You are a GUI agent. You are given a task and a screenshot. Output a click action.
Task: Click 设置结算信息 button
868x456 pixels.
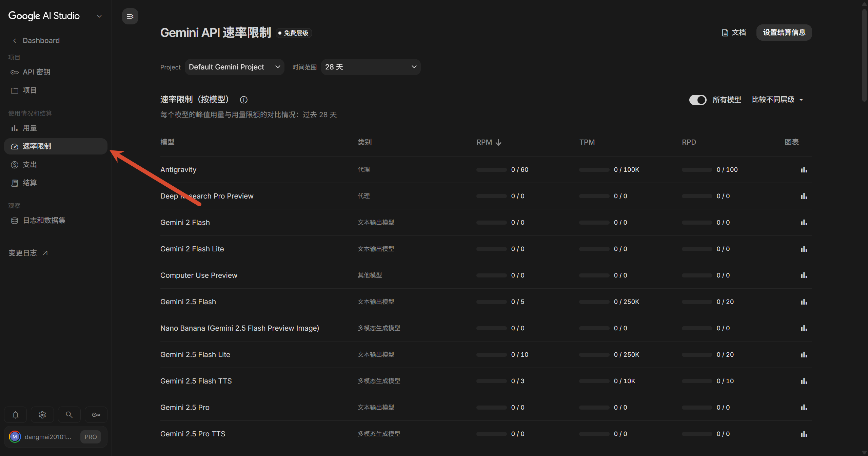784,33
